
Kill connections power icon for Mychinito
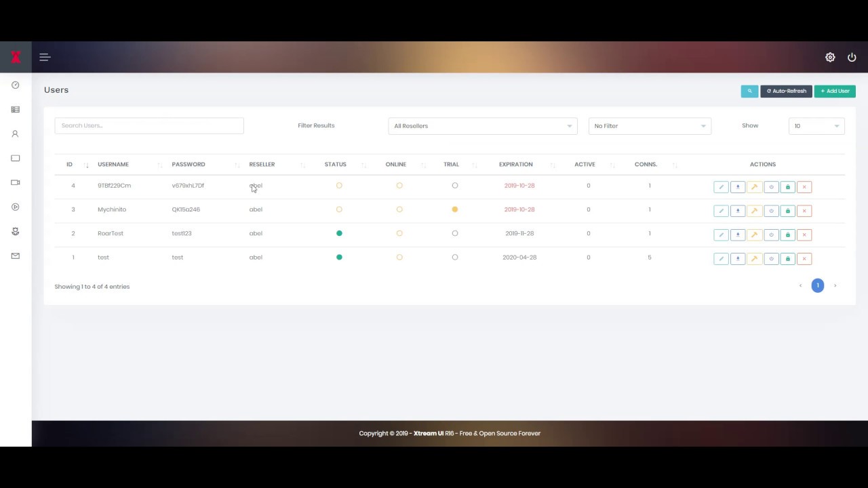[x=771, y=211]
